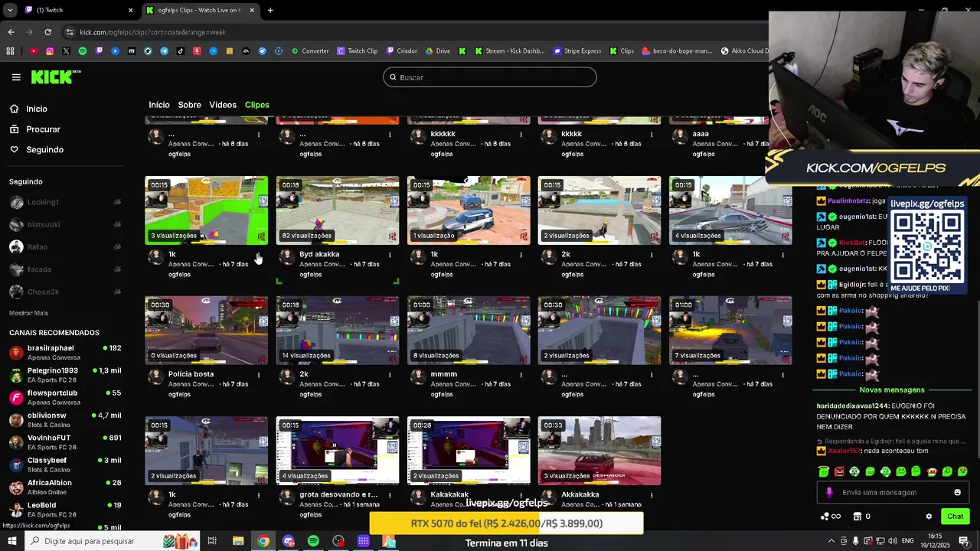Open the TikTok bookmark icon
This screenshot has width=980, height=551.
181,51
